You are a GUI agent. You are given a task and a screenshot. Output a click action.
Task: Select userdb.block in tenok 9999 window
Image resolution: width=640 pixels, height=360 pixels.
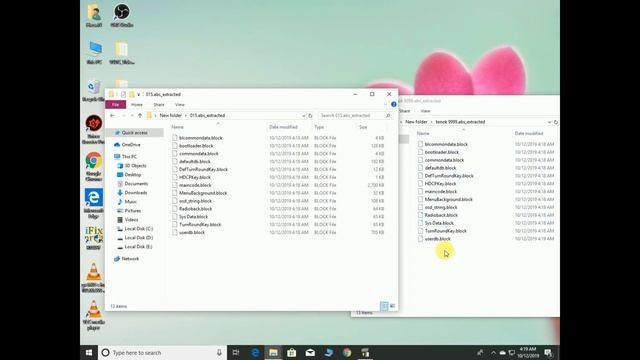(438, 239)
